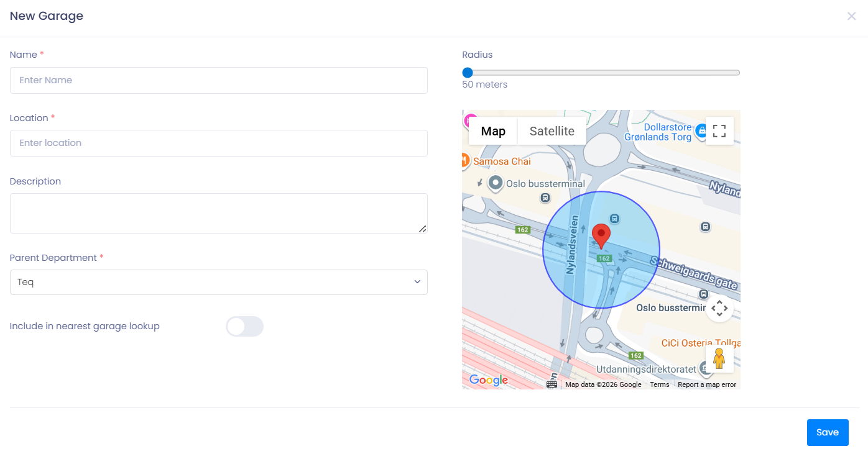Click the Oslo bussterminal grey marker icon
Viewport: 868px width, 459px height.
pos(496,183)
